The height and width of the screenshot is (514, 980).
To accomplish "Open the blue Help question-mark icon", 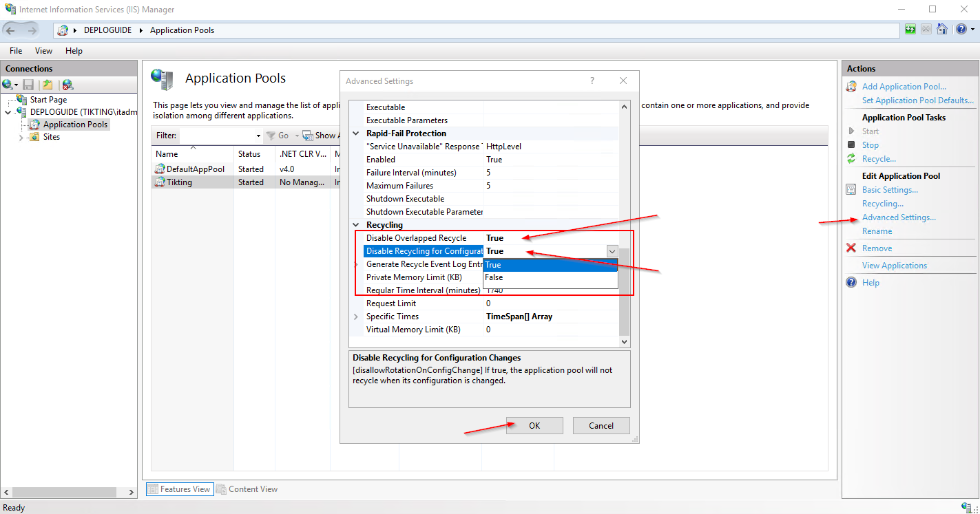I will click(x=961, y=30).
